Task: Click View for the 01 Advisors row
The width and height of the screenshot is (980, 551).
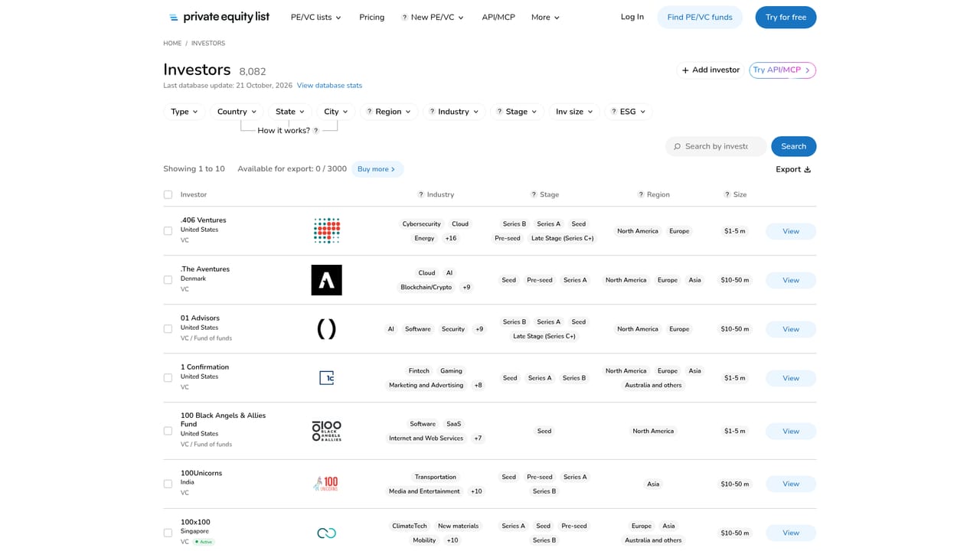Action: [x=791, y=329]
